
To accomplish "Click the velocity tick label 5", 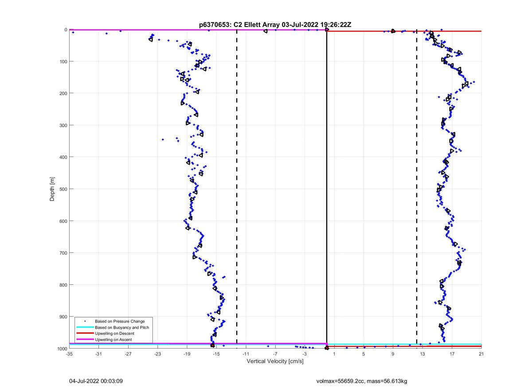I will (x=364, y=354).
